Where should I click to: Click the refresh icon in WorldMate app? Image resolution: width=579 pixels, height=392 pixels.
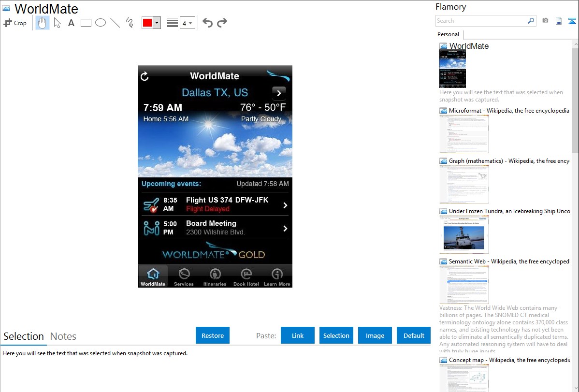[x=145, y=76]
